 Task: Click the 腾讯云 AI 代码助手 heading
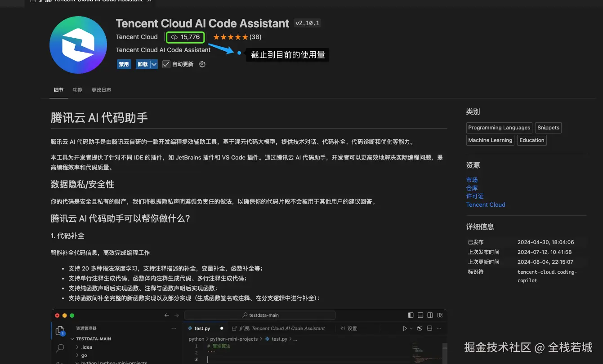99,118
